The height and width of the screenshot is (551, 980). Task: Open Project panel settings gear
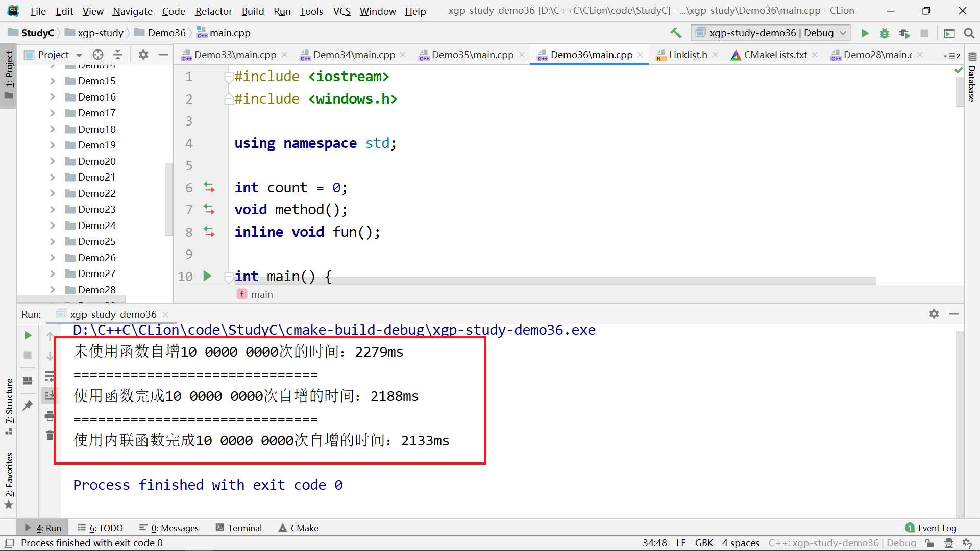[x=143, y=55]
